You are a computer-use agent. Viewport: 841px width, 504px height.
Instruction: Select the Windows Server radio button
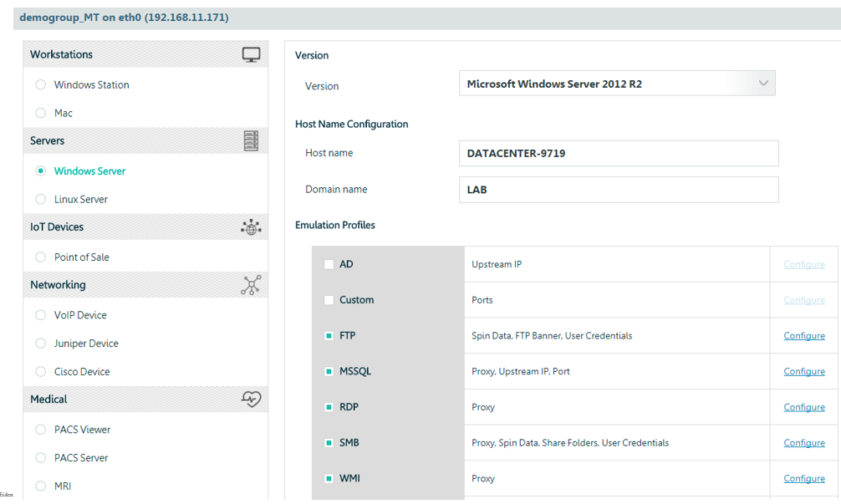pyautogui.click(x=40, y=171)
